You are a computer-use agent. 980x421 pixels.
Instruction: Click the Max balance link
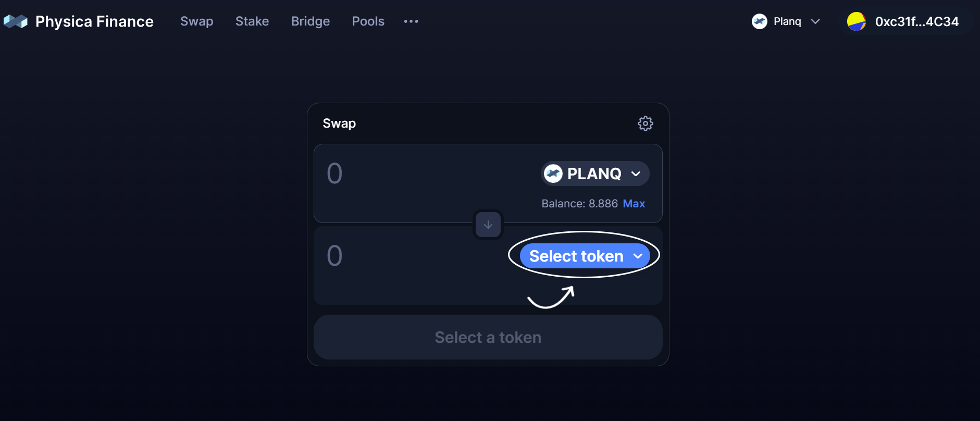pyautogui.click(x=634, y=204)
